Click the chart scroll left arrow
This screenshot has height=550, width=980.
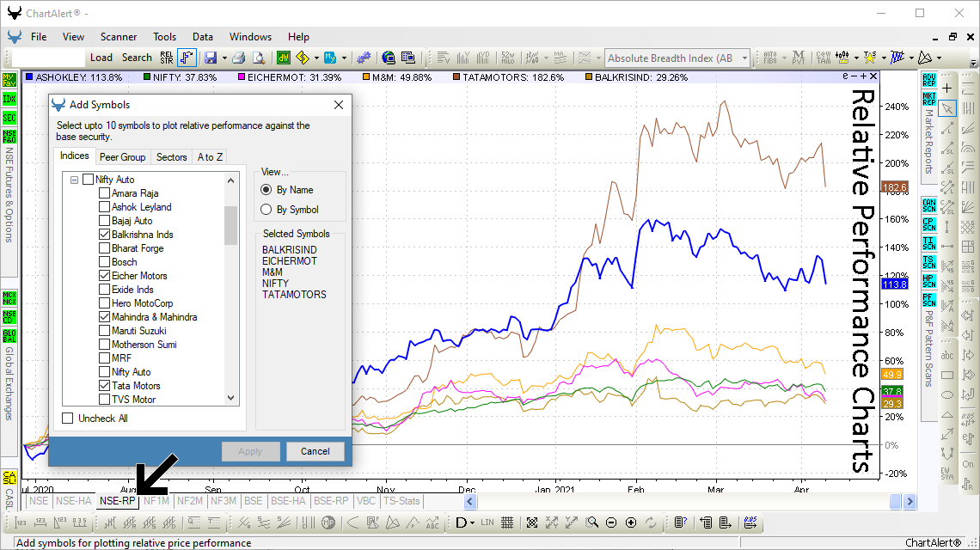click(x=470, y=501)
